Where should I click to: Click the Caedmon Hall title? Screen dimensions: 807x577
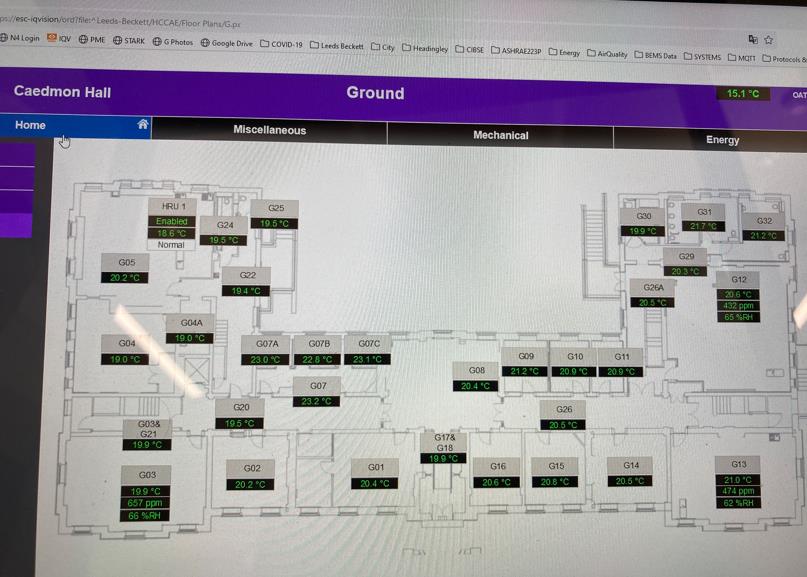point(62,92)
